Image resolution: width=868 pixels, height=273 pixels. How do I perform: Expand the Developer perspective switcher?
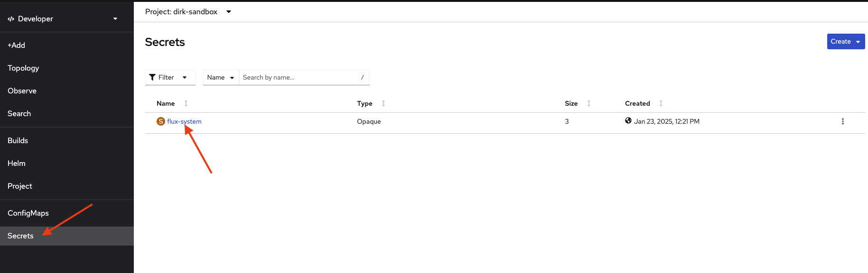63,19
